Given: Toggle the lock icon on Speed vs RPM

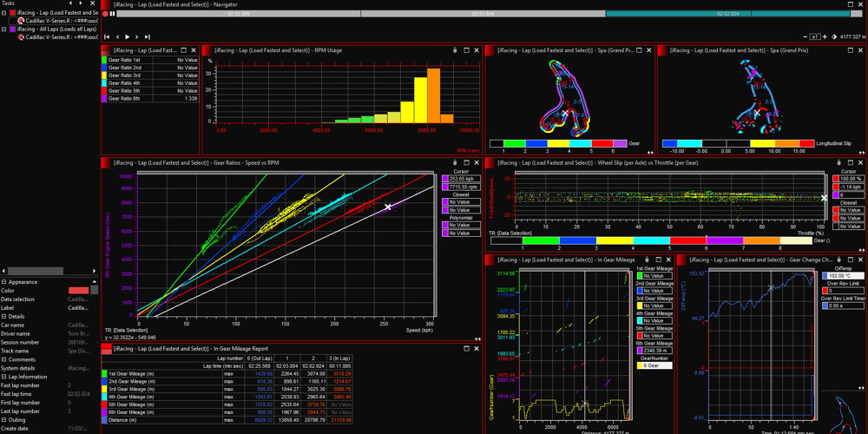Looking at the screenshot, I should [x=455, y=162].
